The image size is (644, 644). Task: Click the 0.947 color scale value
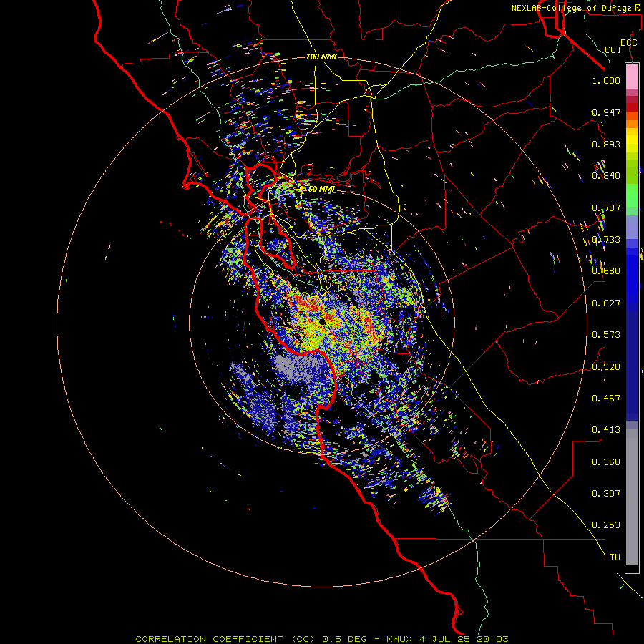tap(606, 112)
